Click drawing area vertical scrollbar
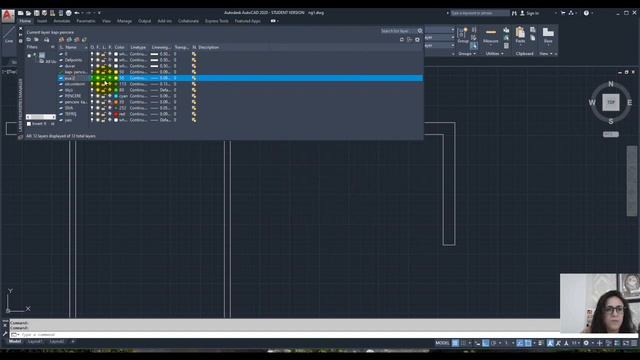The image size is (640, 360). pos(631,180)
